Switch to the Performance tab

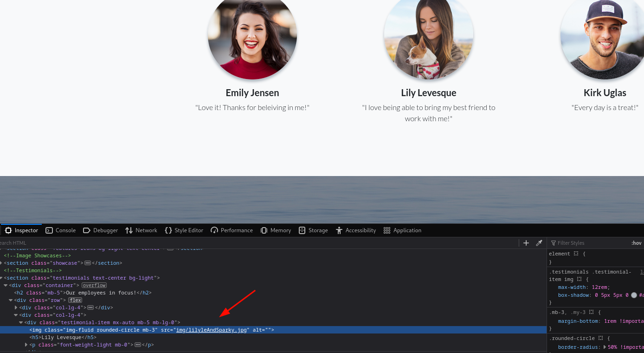(232, 230)
